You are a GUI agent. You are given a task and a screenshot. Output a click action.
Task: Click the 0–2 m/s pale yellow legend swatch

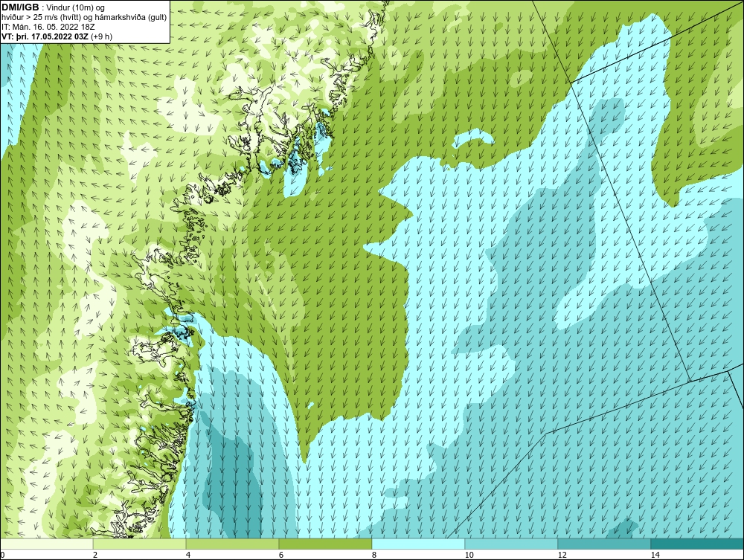[46, 544]
